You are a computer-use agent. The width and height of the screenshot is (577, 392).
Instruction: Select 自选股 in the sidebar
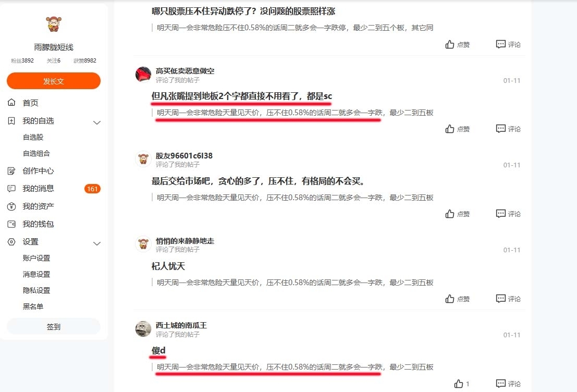[33, 137]
